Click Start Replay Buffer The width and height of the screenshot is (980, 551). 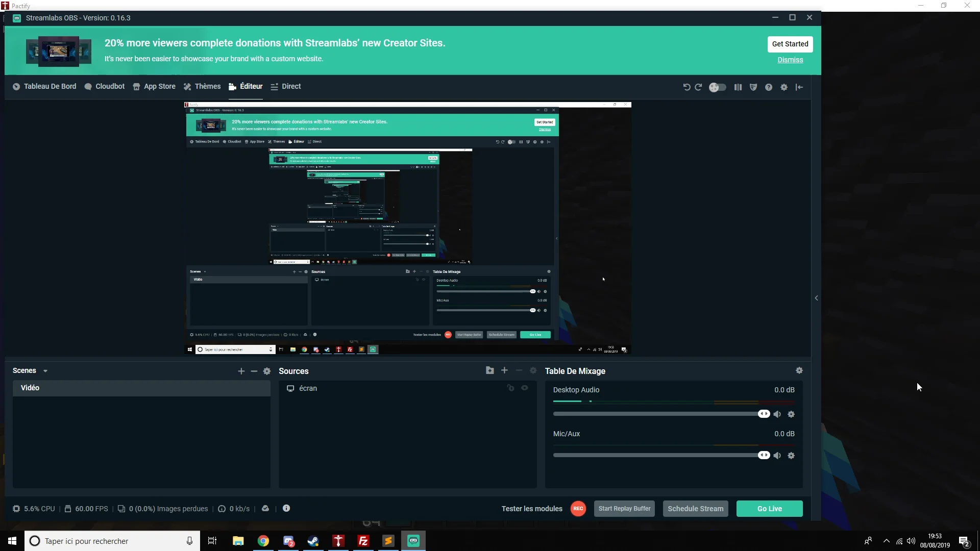624,509
